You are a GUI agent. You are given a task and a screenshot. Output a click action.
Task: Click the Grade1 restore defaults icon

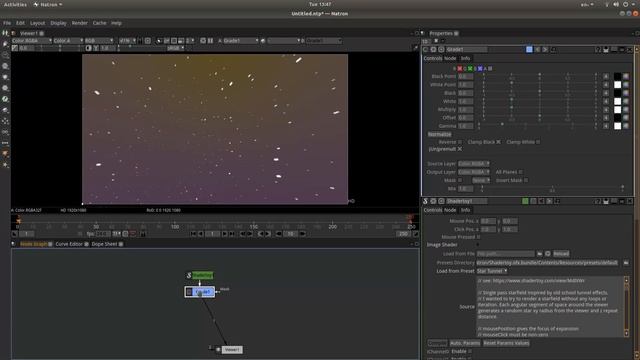point(553,50)
